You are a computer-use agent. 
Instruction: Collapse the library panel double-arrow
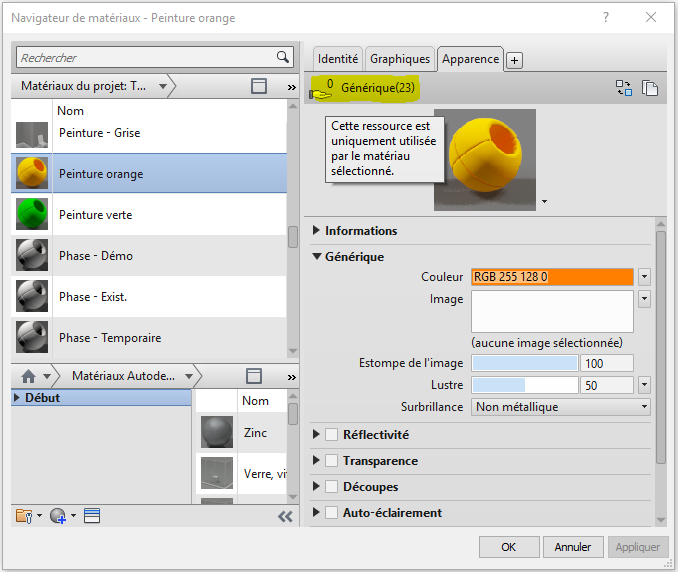click(x=285, y=516)
